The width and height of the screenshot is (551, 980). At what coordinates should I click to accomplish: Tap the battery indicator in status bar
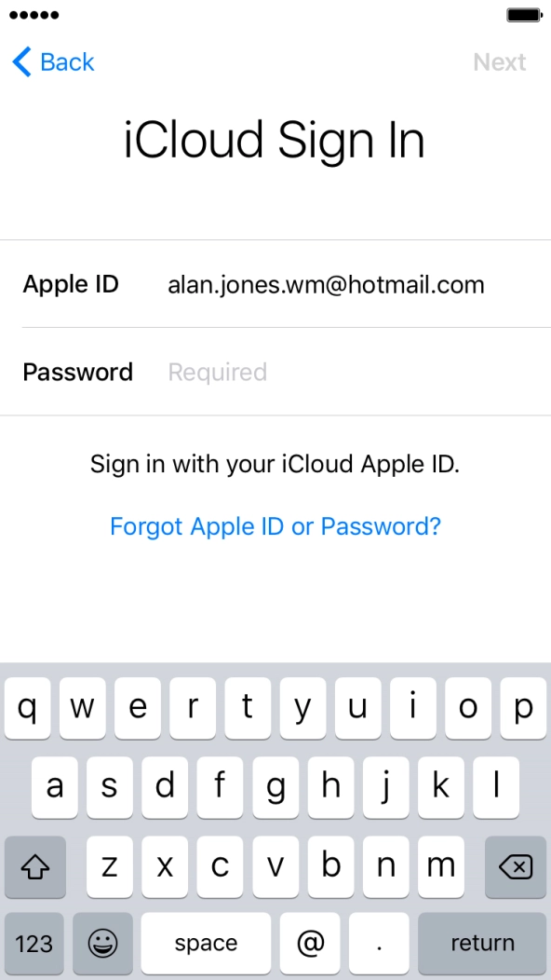[525, 15]
